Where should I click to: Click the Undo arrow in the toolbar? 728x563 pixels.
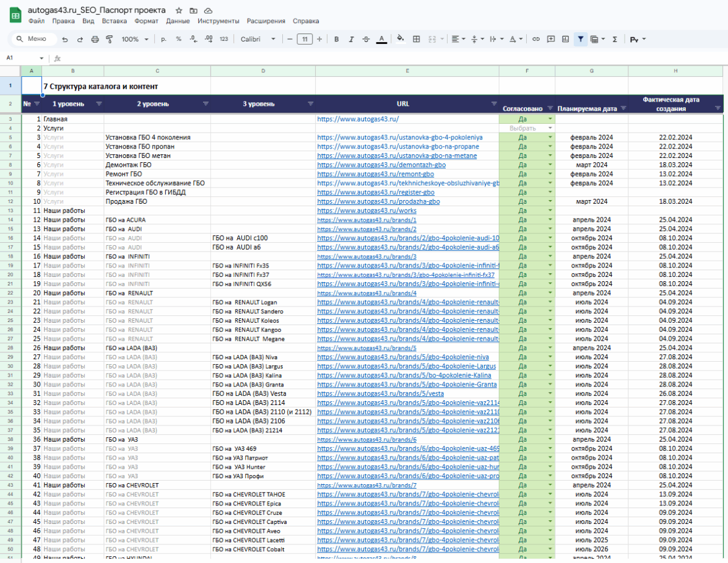(x=65, y=39)
